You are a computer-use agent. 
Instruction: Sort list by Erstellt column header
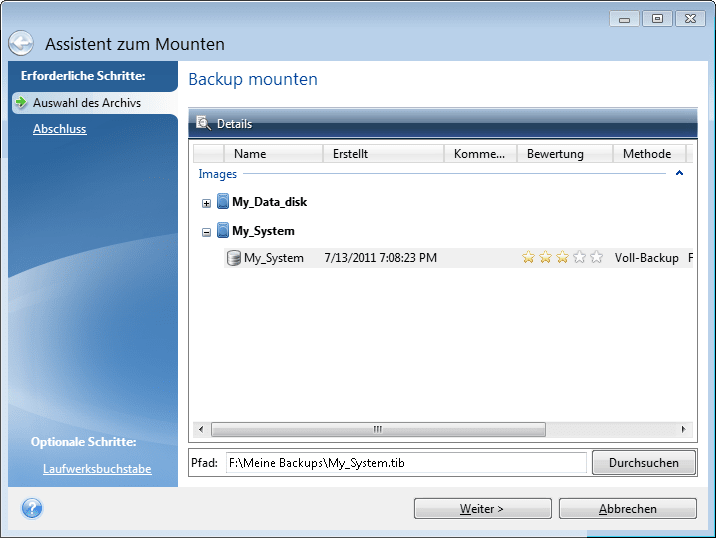pyautogui.click(x=383, y=154)
